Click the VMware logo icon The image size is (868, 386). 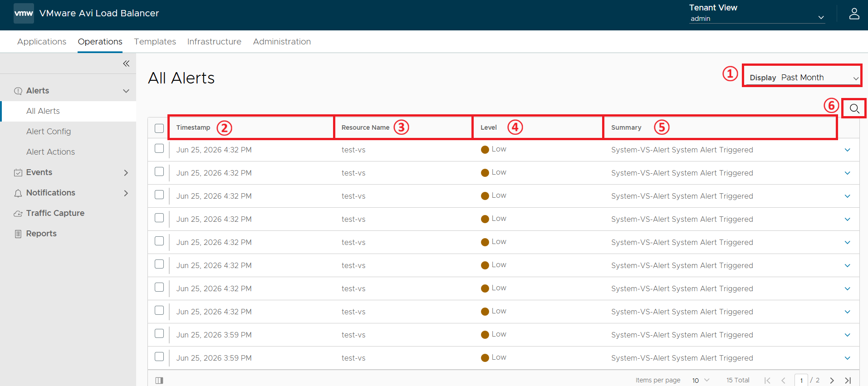coord(24,13)
